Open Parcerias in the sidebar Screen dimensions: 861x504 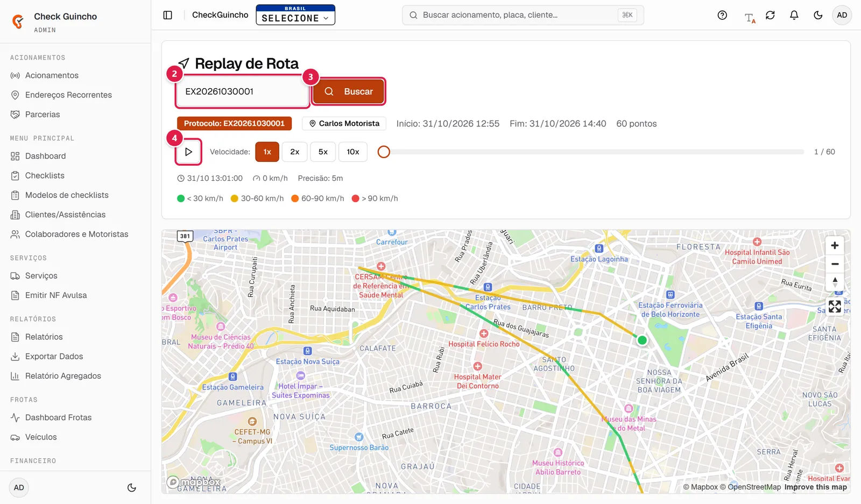75,114
